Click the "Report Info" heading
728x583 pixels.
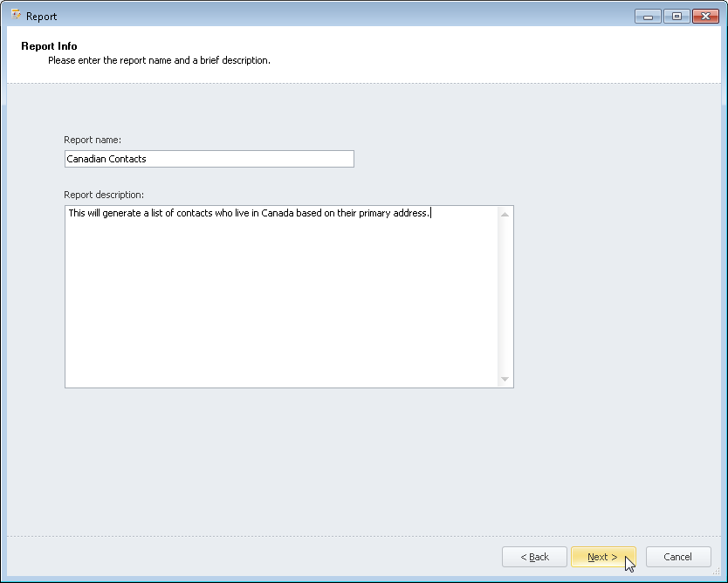tap(49, 46)
